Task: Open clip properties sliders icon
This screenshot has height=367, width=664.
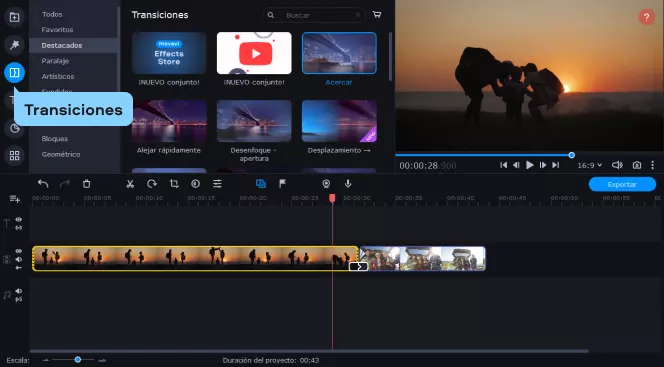Action: coord(217,184)
